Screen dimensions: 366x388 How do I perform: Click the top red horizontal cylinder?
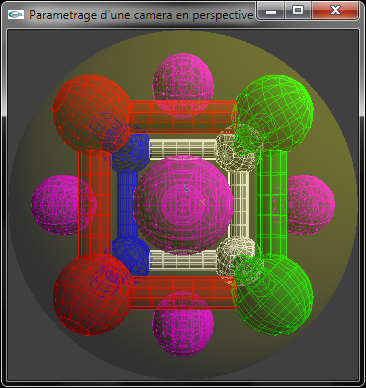[x=183, y=117]
